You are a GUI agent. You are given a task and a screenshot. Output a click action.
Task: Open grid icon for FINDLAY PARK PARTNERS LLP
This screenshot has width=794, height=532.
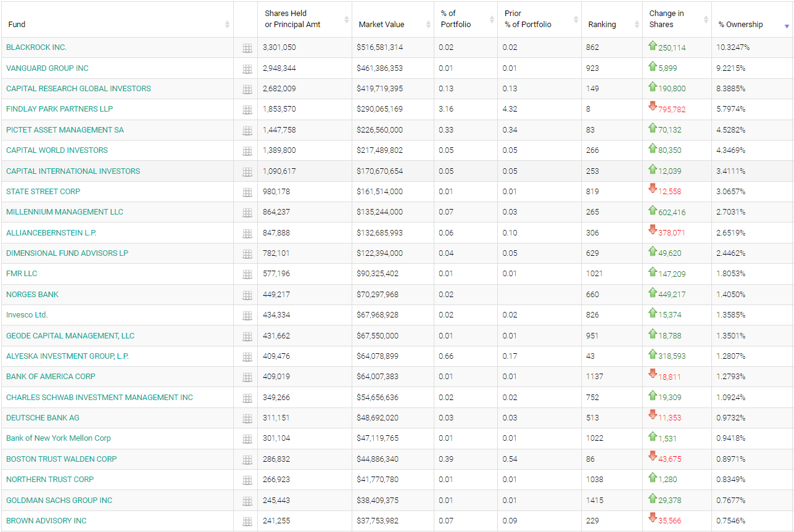247,110
